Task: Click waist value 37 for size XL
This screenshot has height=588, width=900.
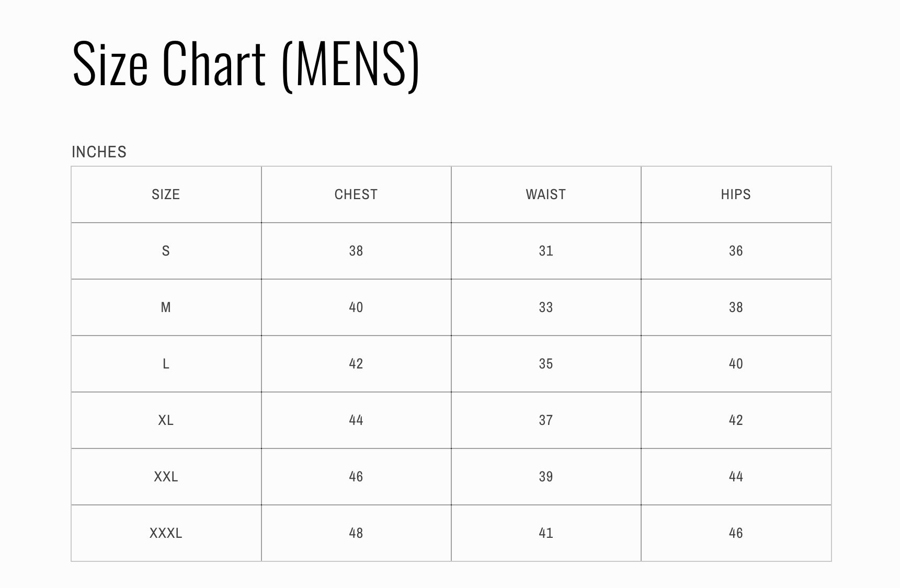Action: 545,420
